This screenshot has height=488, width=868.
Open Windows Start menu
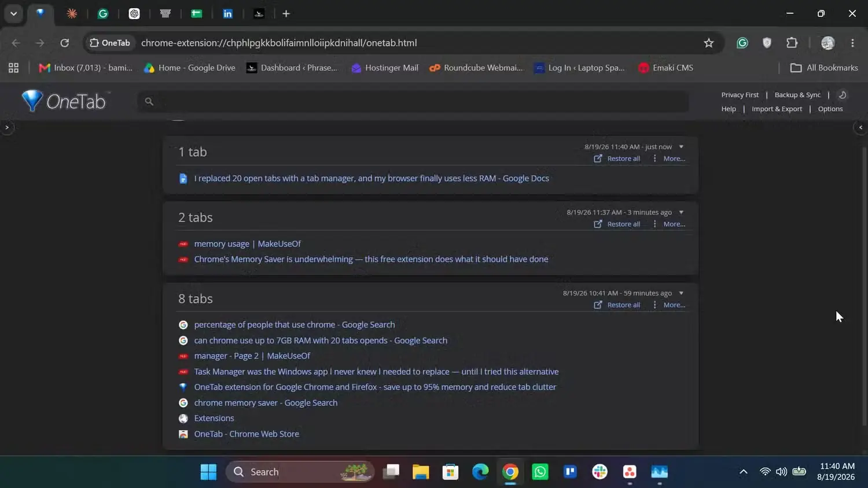tap(208, 472)
